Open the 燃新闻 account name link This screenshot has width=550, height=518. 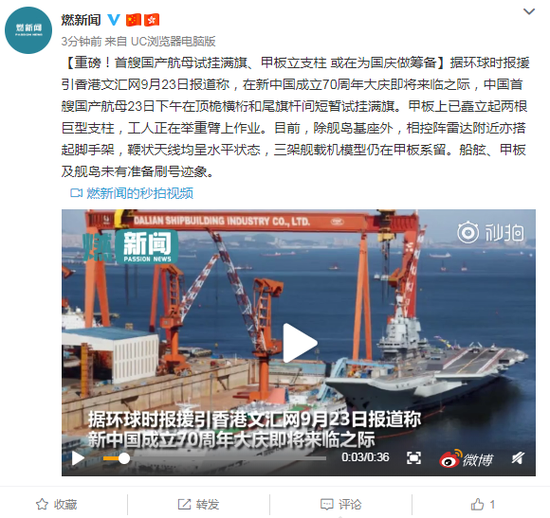coord(81,20)
